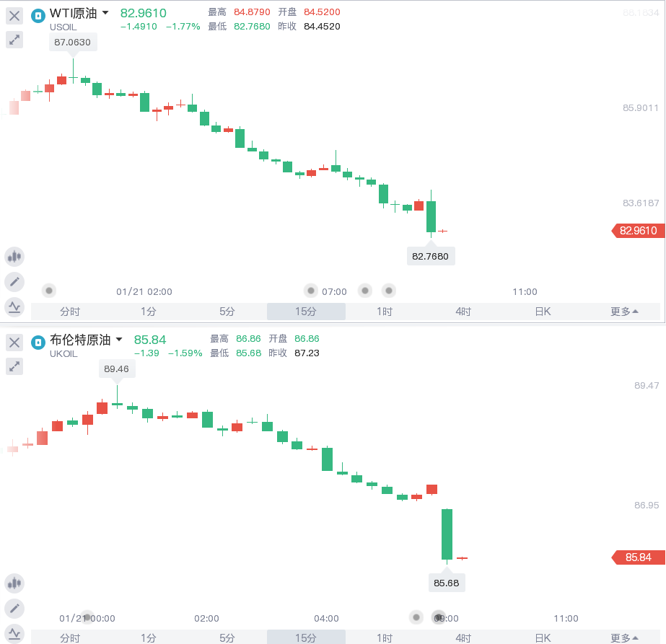This screenshot has width=666, height=644.
Task: Expand WTI chart with the fullscreen arrows icon
Action: pos(14,40)
